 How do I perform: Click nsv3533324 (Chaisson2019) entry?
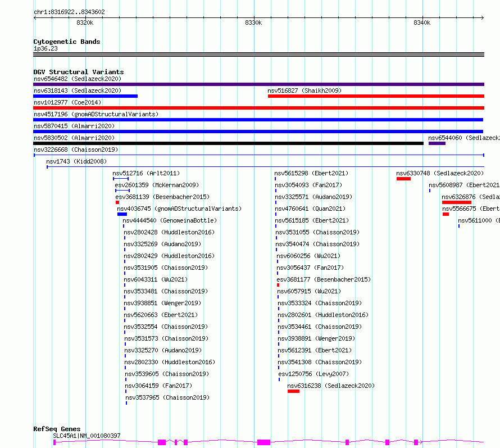320,303
